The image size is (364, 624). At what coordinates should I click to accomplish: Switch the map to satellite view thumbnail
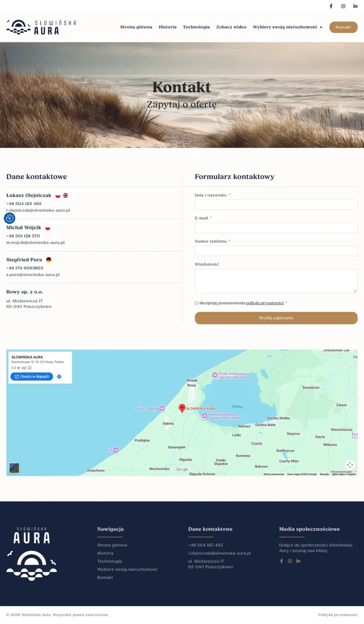[x=14, y=468]
